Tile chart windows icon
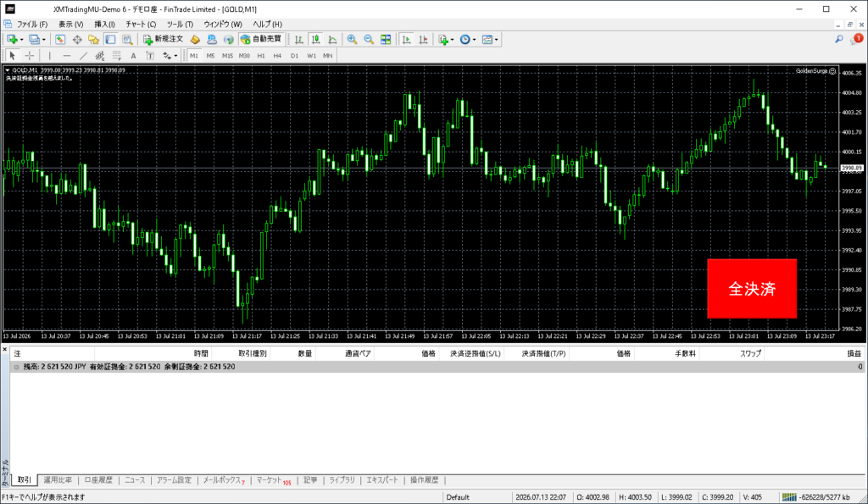Image resolution: width=868 pixels, height=504 pixels. click(x=386, y=39)
